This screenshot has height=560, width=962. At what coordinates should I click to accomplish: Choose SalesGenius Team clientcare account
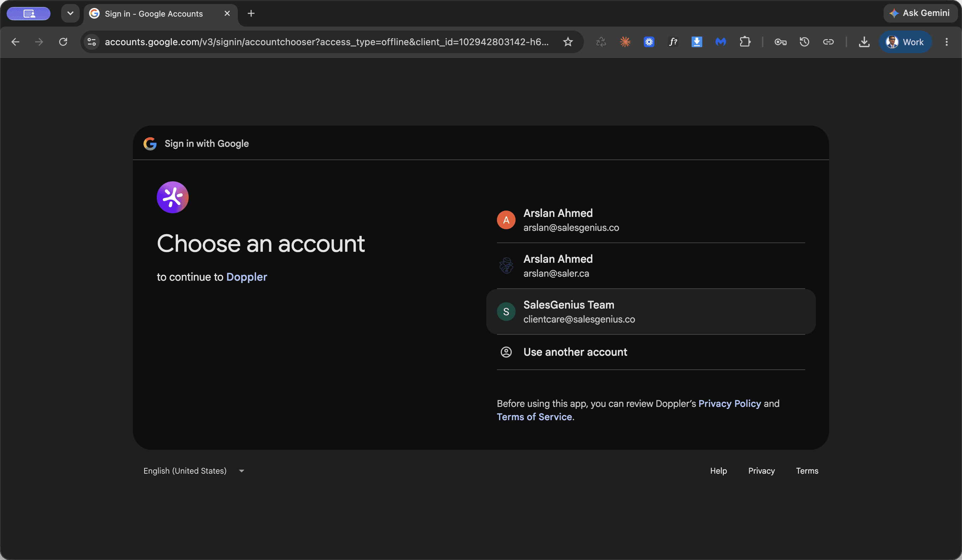coord(651,312)
